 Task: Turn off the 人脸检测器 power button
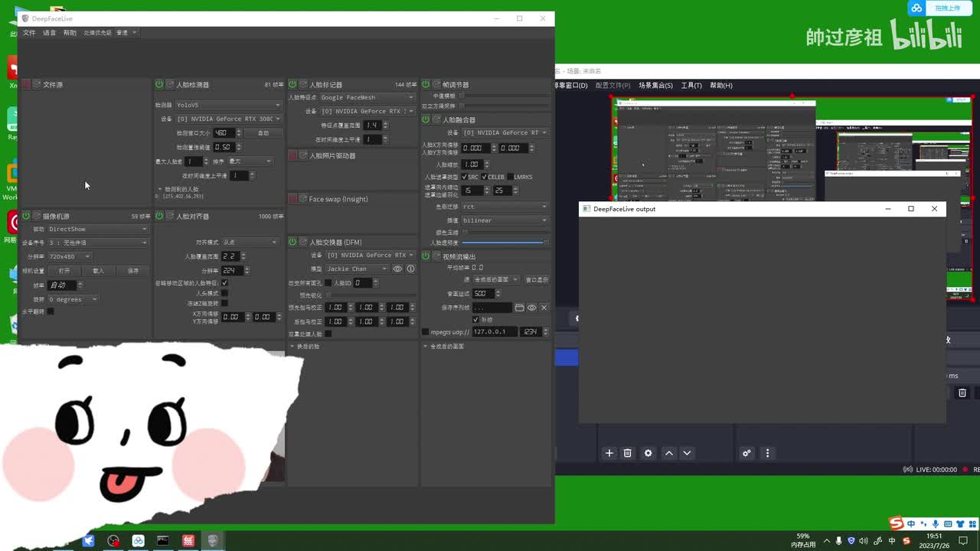[159, 84]
